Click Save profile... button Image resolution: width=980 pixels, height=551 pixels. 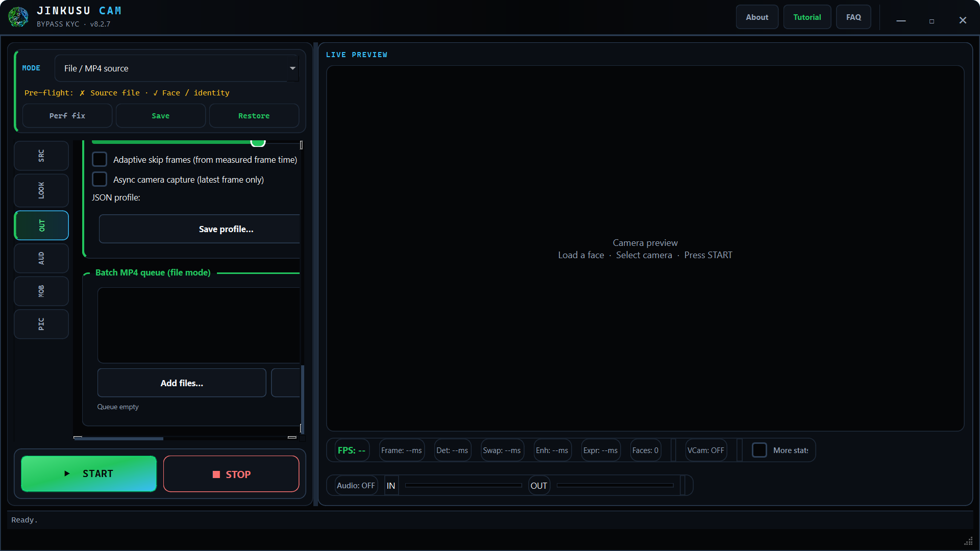[200, 229]
